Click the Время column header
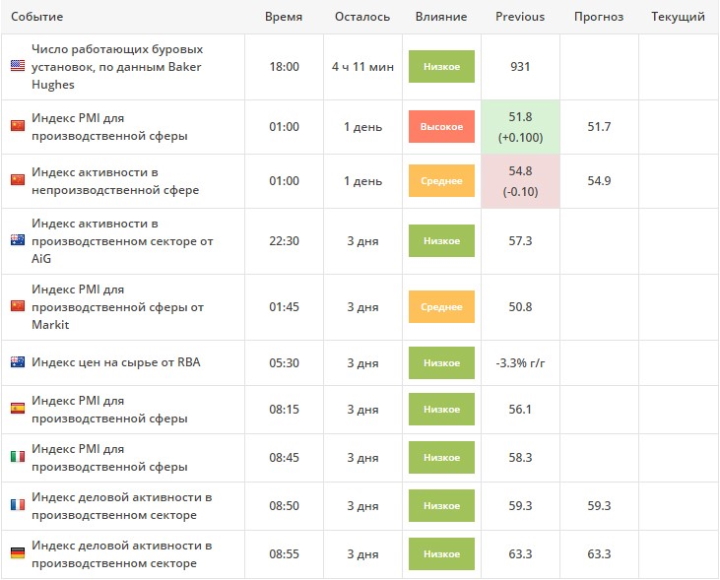Image resolution: width=720 pixels, height=580 pixels. [x=283, y=17]
